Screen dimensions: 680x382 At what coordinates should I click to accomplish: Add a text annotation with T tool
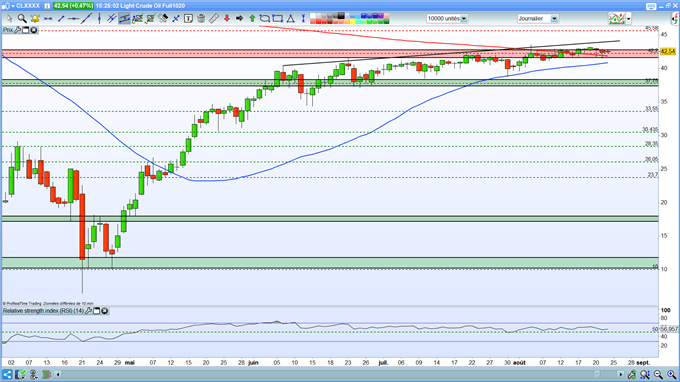(x=188, y=19)
